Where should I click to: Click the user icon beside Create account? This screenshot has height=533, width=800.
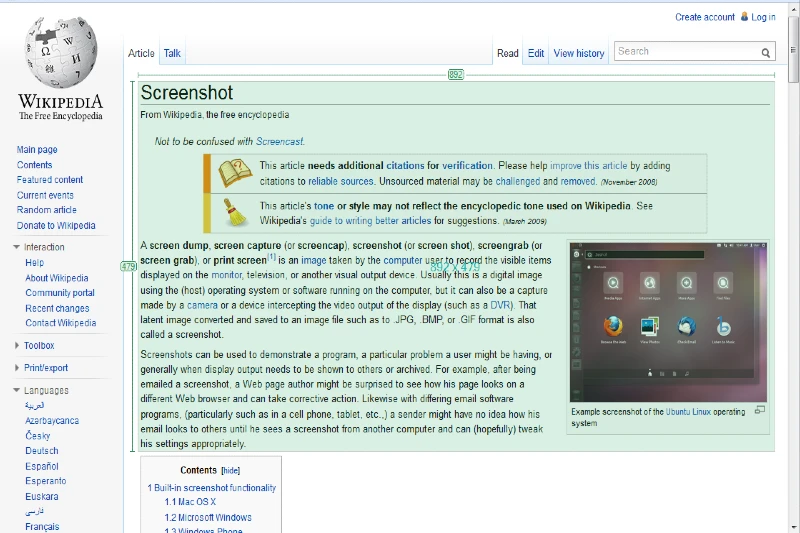tap(743, 17)
